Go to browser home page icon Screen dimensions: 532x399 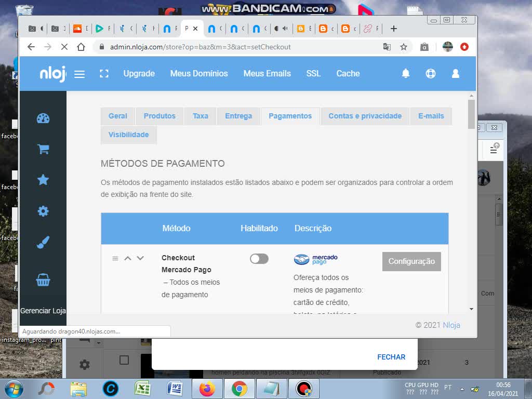click(x=81, y=47)
